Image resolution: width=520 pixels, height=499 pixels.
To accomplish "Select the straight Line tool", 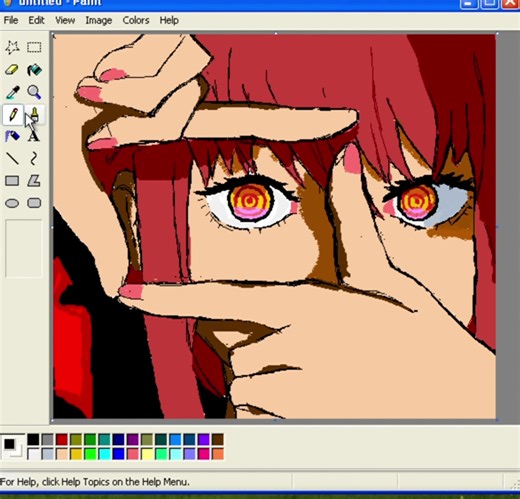I will point(12,159).
